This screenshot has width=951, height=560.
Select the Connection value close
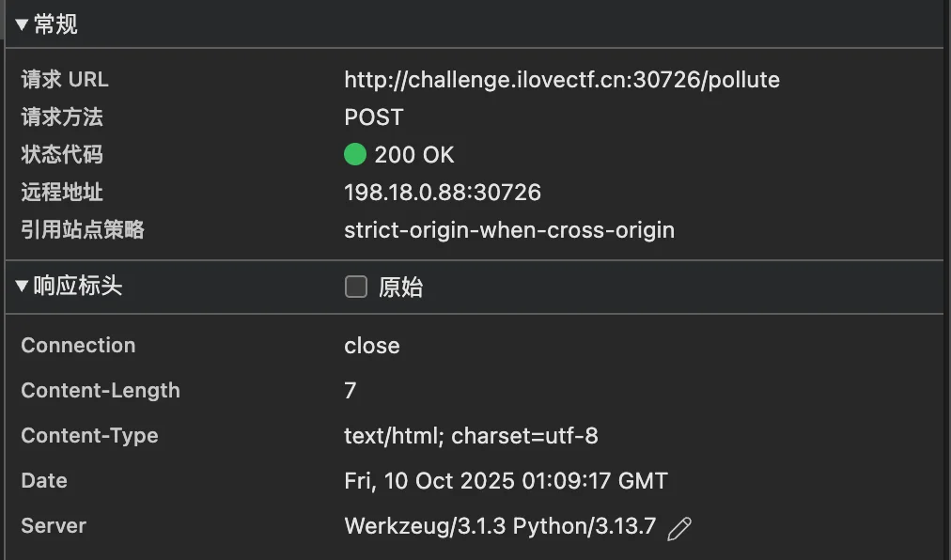(x=372, y=346)
